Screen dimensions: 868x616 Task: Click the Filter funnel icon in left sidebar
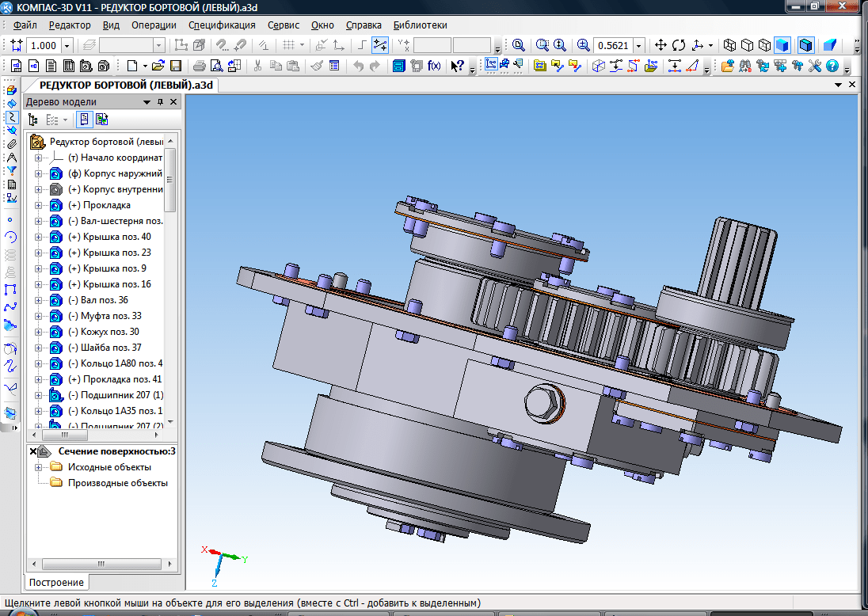(11, 170)
